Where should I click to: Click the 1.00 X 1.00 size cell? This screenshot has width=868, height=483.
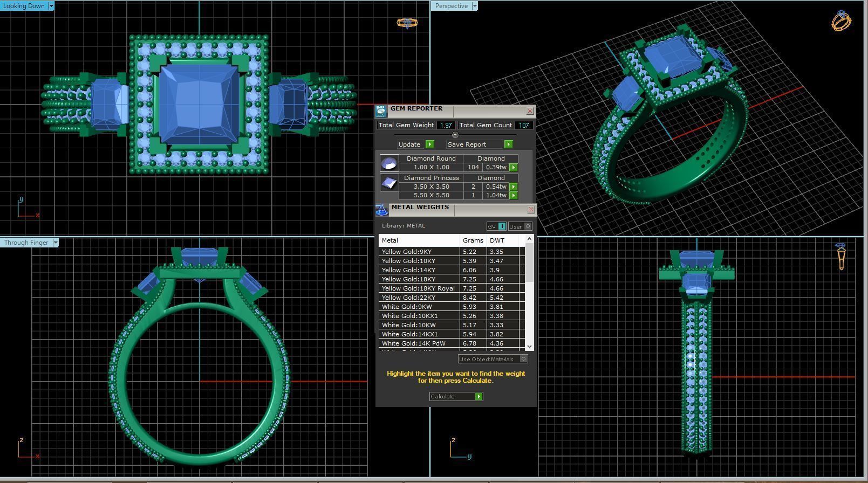[431, 168]
